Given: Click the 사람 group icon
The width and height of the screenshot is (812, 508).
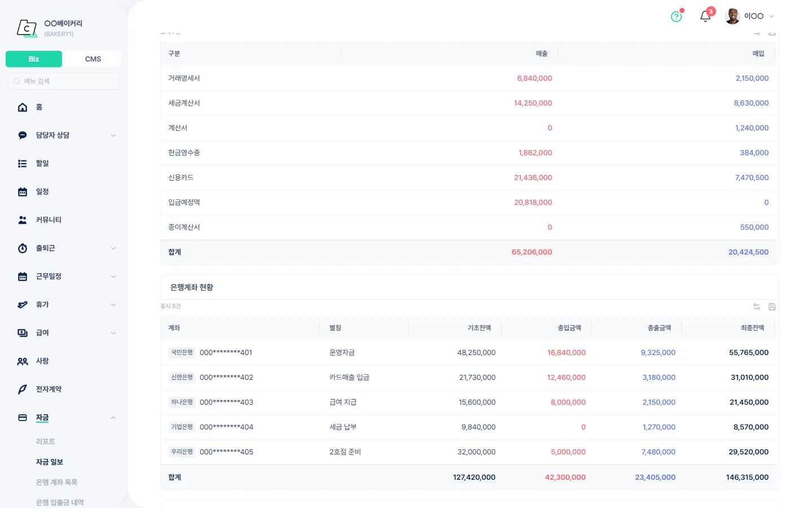Looking at the screenshot, I should click(x=23, y=361).
